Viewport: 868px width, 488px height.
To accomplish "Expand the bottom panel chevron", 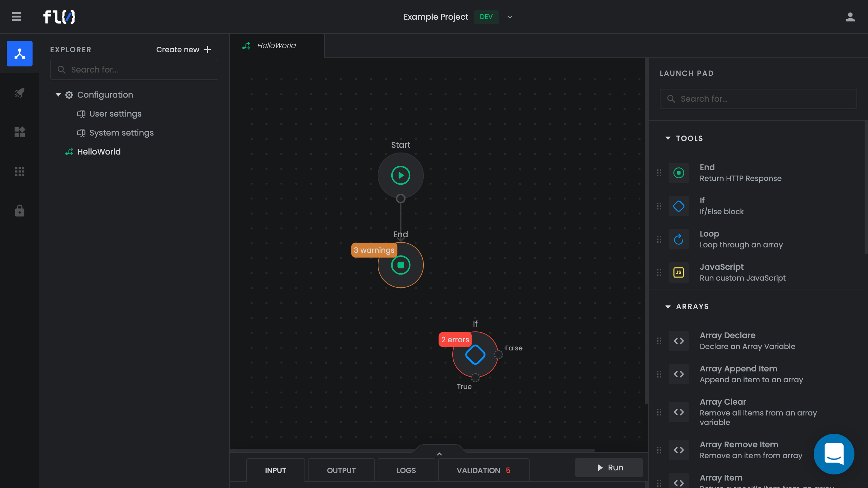I will point(439,454).
